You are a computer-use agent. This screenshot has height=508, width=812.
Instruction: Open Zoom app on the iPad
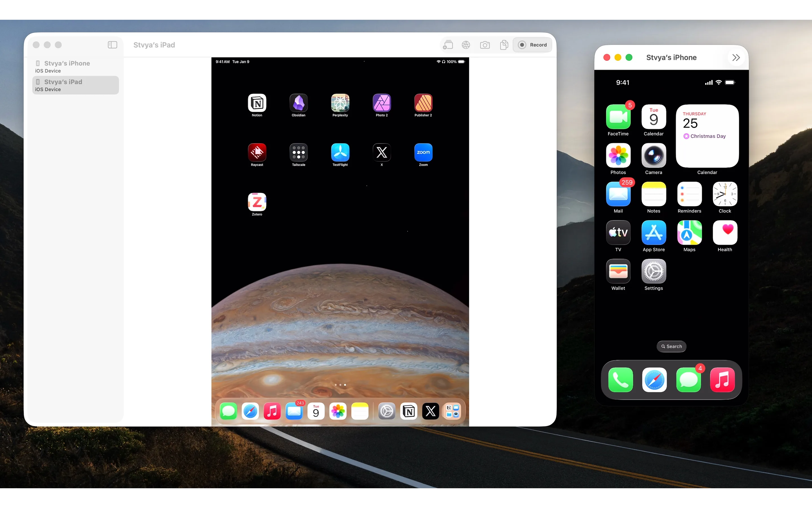[423, 152]
